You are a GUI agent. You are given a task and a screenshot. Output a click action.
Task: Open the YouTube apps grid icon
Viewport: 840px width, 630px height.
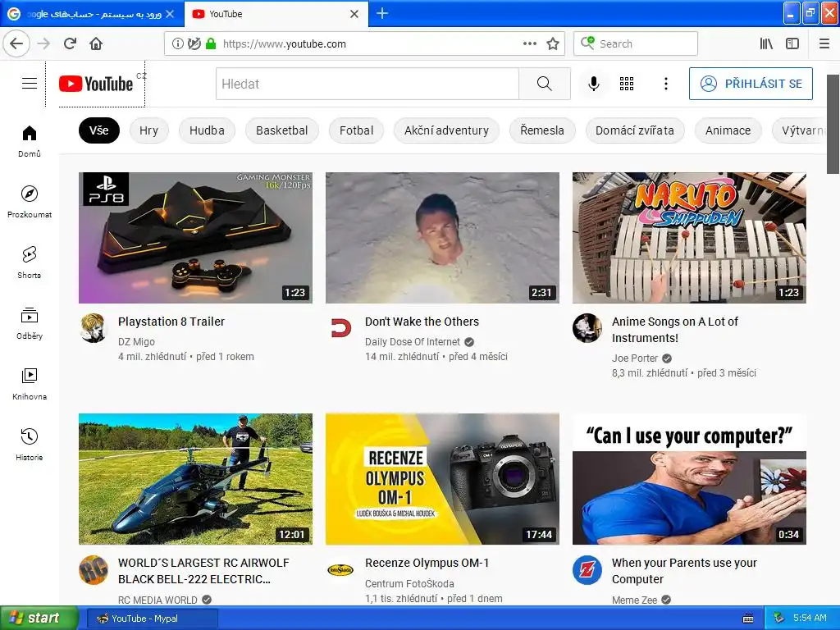click(x=627, y=84)
